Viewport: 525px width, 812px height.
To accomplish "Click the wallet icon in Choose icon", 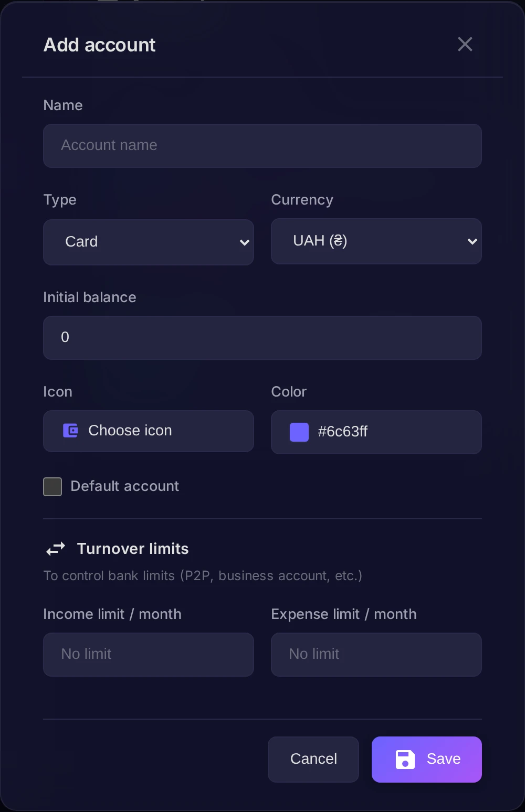I will pos(70,431).
